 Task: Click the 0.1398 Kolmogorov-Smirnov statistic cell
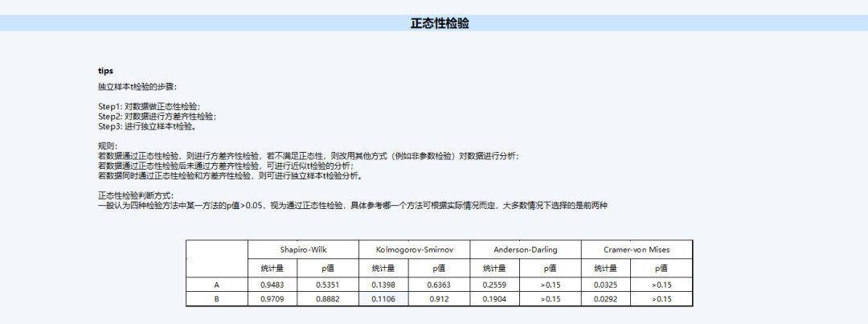point(385,285)
